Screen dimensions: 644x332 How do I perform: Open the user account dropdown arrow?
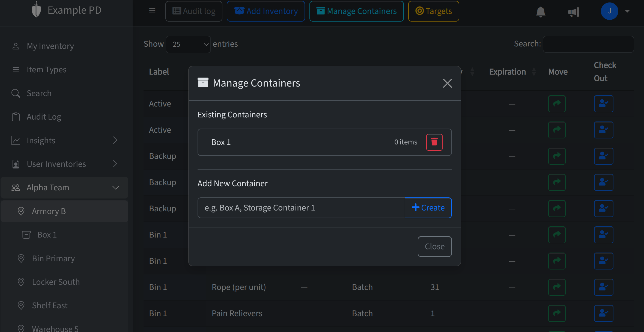click(x=627, y=11)
